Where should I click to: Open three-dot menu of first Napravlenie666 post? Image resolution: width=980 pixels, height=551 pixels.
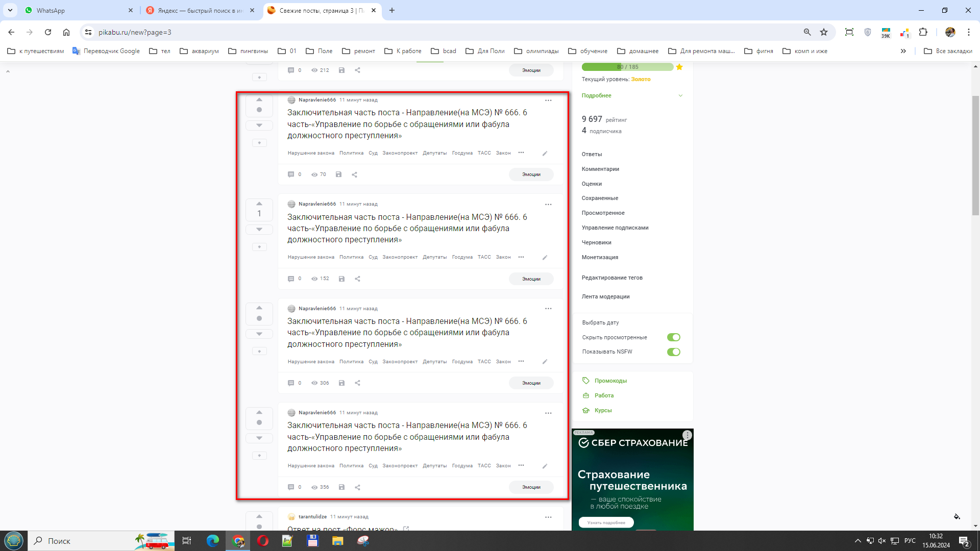pyautogui.click(x=548, y=101)
